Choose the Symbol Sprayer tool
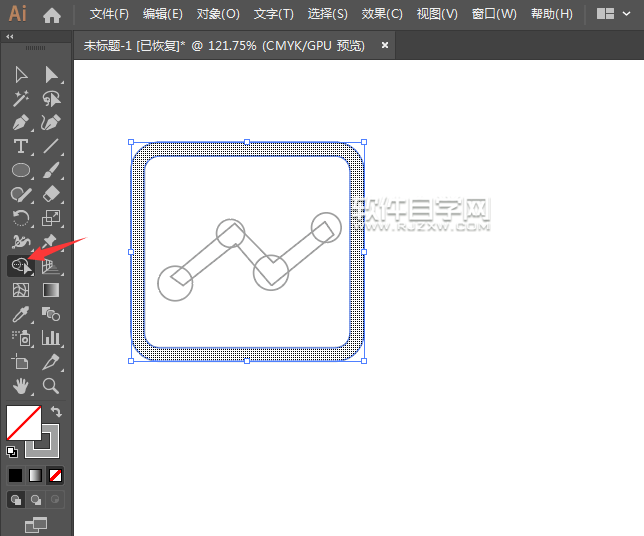Viewport: 644px width, 536px height. (x=21, y=338)
